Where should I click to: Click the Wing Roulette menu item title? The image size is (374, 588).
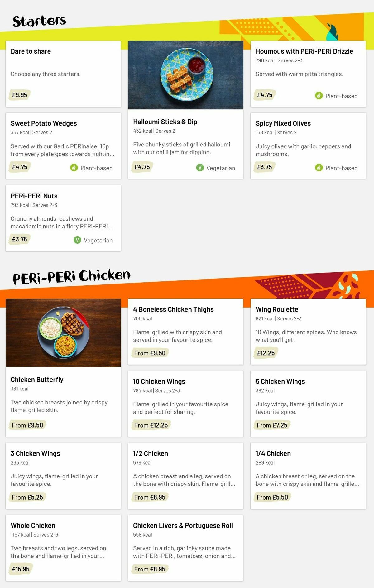pos(277,309)
